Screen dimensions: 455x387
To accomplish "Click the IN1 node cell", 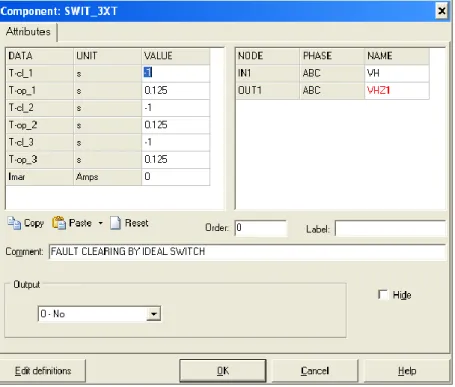I will coord(268,73).
